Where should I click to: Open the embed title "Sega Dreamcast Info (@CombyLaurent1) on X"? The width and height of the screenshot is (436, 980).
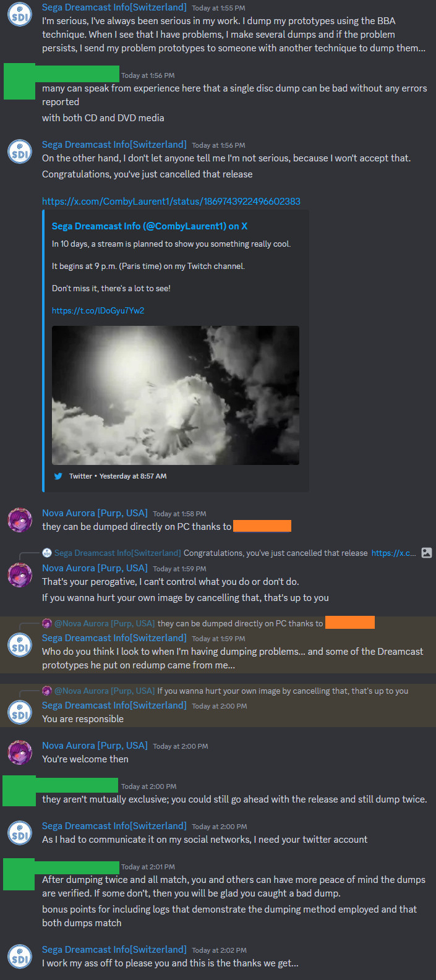[150, 226]
